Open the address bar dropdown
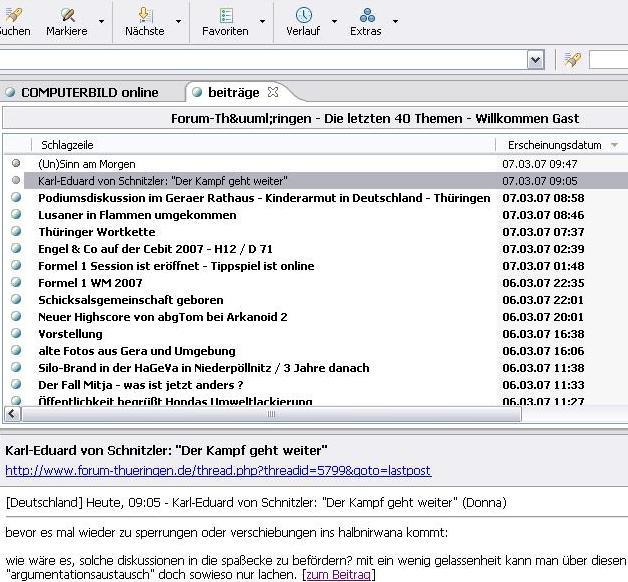Screen dimensions: 628x582 click(x=535, y=60)
